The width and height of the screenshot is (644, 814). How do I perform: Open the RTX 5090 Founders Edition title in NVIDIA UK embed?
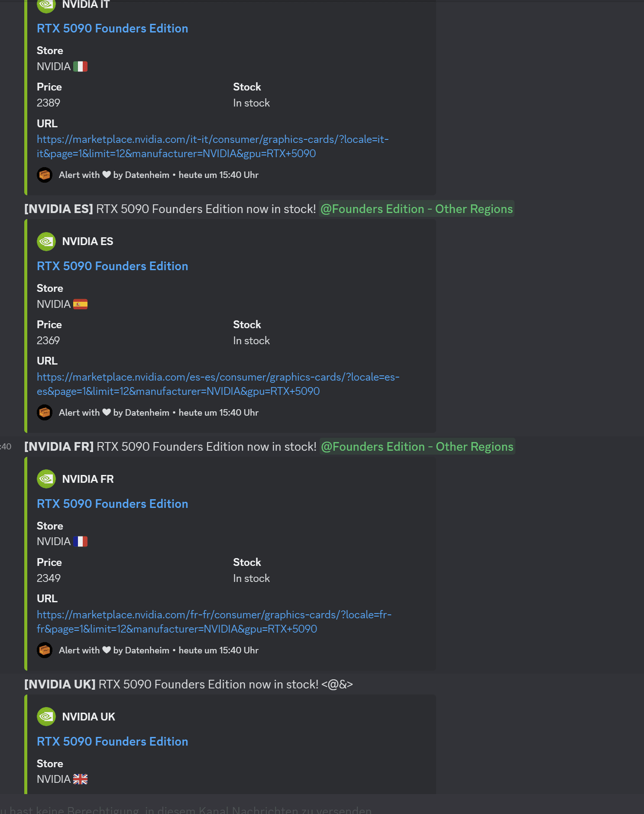coord(113,742)
